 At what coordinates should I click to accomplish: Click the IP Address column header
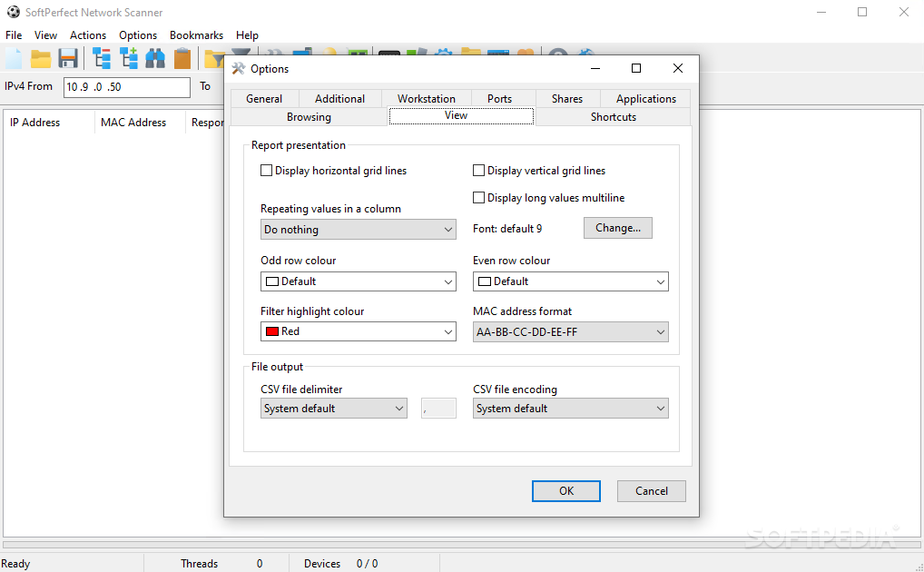pyautogui.click(x=48, y=122)
